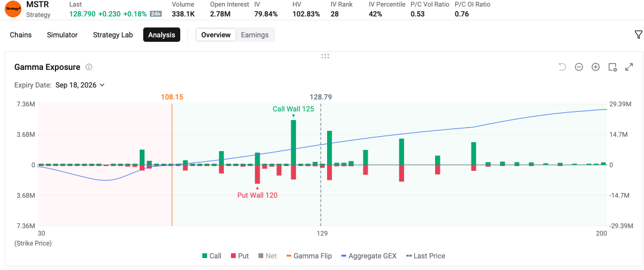Viewport: 644px width, 270px height.
Task: Click the IV Percentile 42% value
Action: 375,14
